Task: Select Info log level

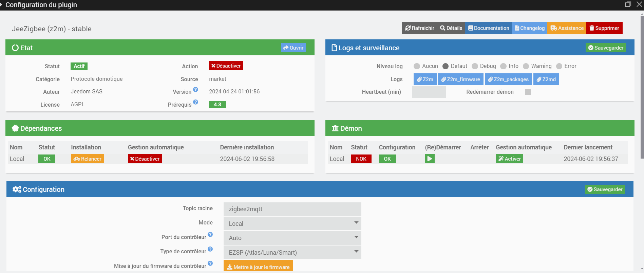Action: click(x=503, y=66)
